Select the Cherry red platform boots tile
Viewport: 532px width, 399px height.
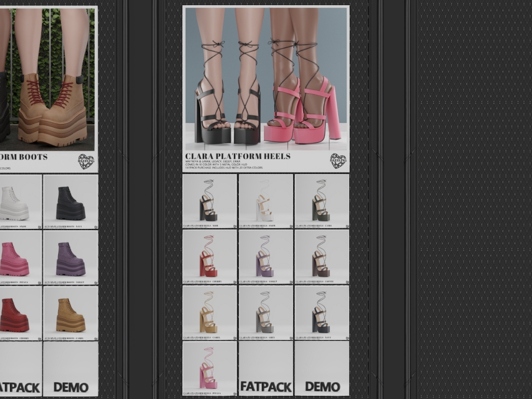click(x=20, y=313)
